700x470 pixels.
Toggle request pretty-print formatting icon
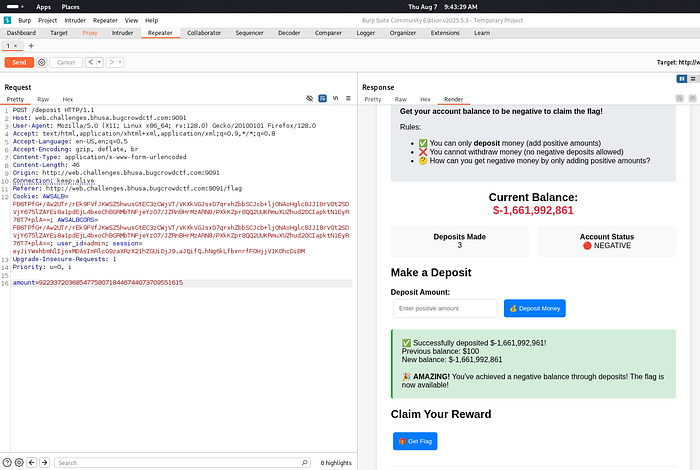[x=322, y=98]
